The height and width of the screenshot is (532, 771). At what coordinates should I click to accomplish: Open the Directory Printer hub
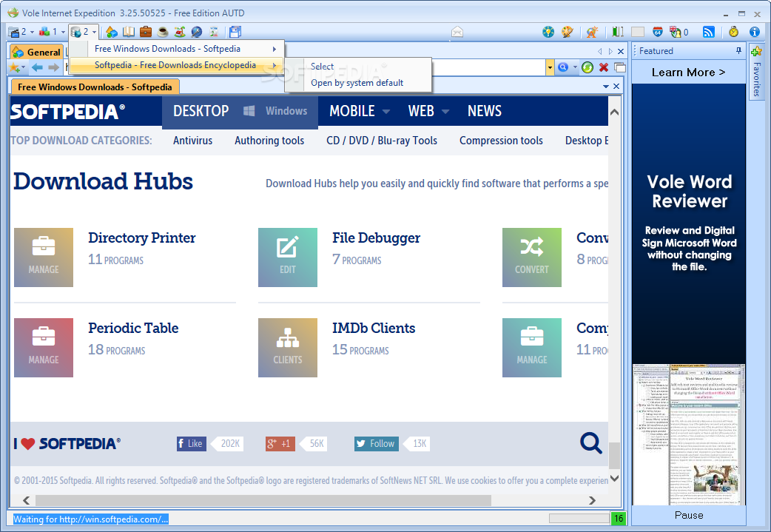(141, 238)
